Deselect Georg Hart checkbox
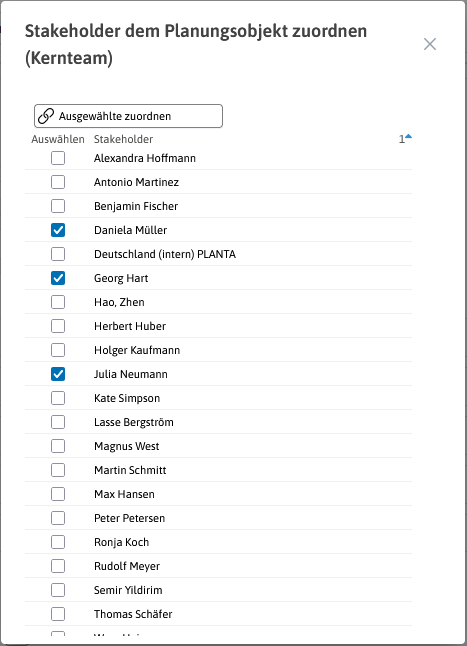Screen dimensions: 467x646 click(58, 278)
